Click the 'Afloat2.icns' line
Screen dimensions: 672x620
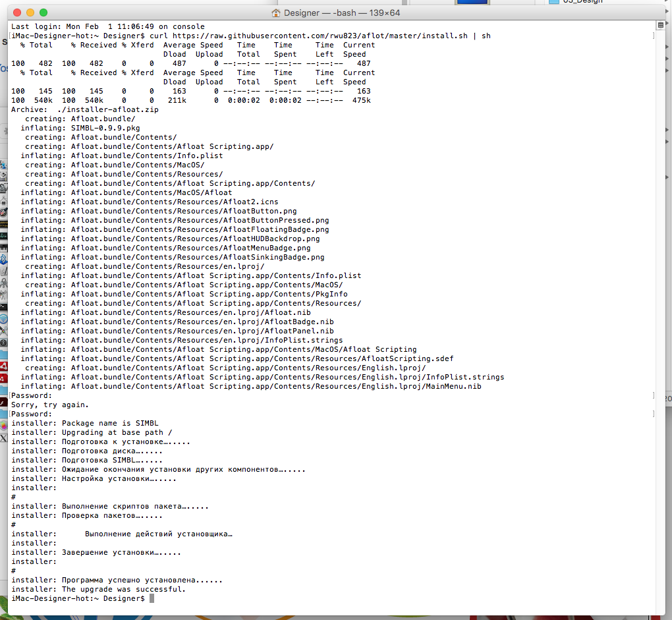click(150, 202)
